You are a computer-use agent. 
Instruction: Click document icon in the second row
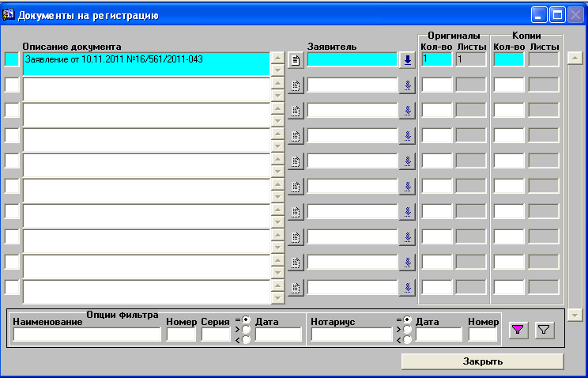296,85
